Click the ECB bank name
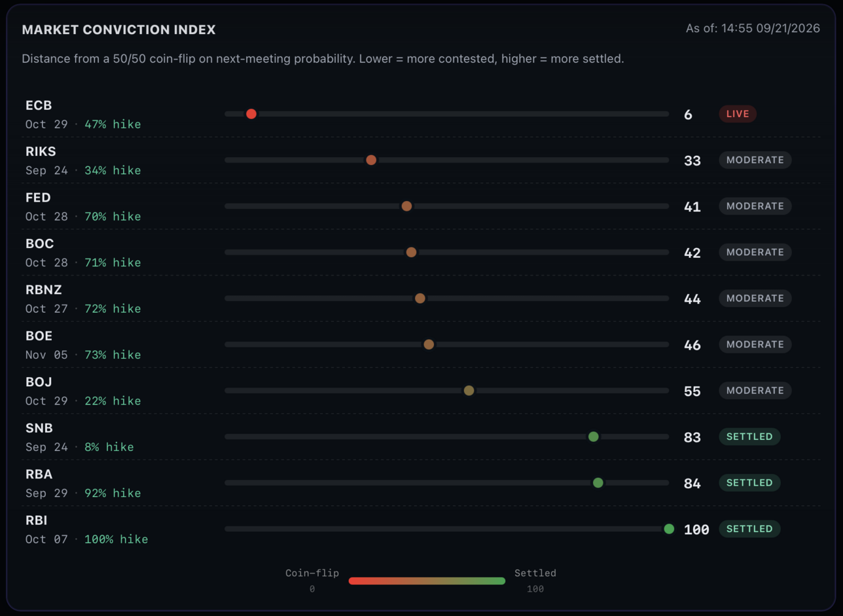Viewport: 843px width, 616px height. [39, 105]
